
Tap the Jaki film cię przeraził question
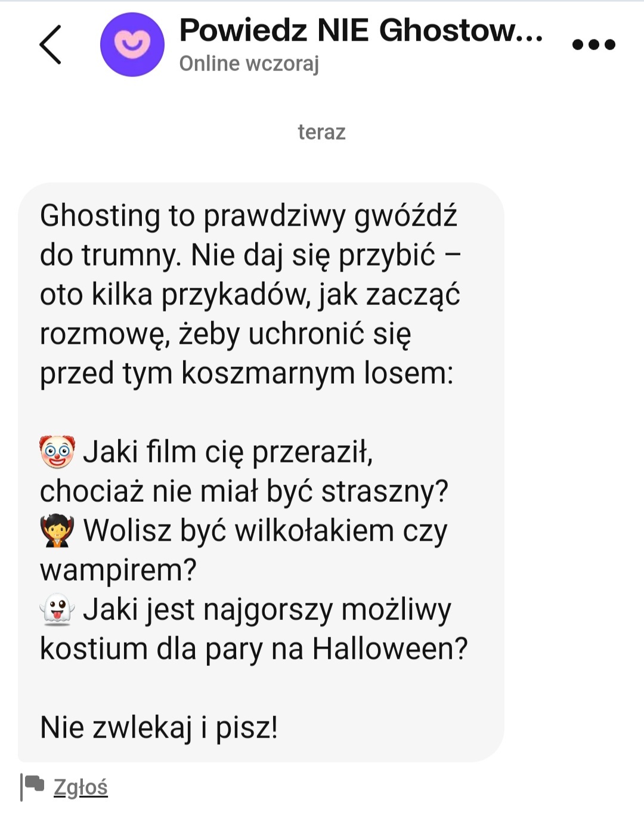click(228, 452)
